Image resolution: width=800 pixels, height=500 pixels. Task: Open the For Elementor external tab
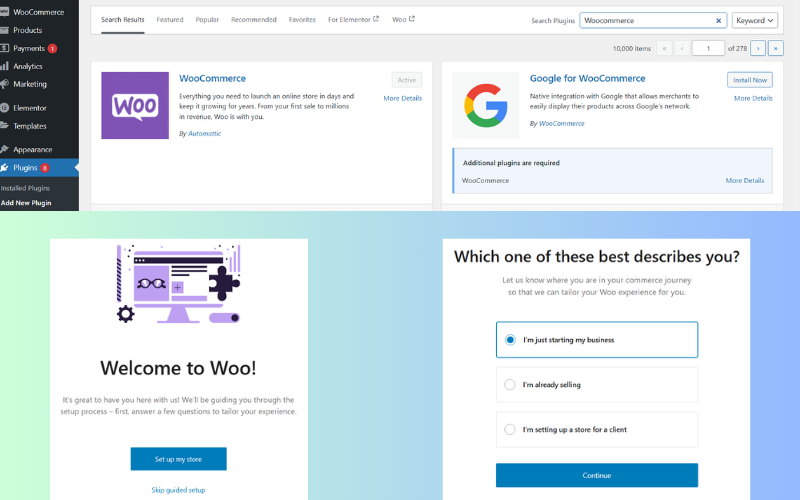point(353,19)
